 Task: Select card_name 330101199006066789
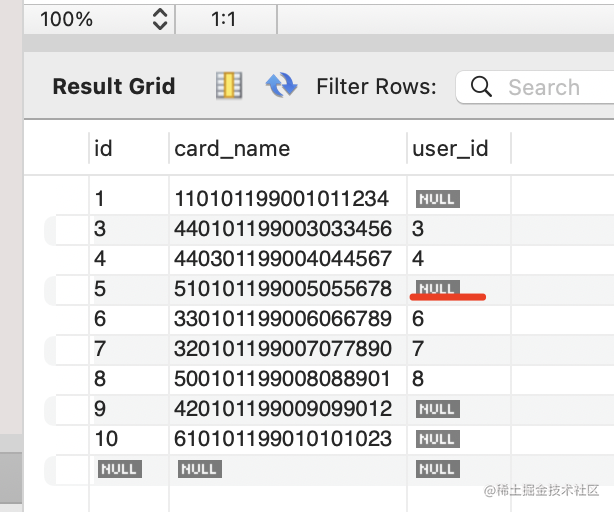coord(281,319)
